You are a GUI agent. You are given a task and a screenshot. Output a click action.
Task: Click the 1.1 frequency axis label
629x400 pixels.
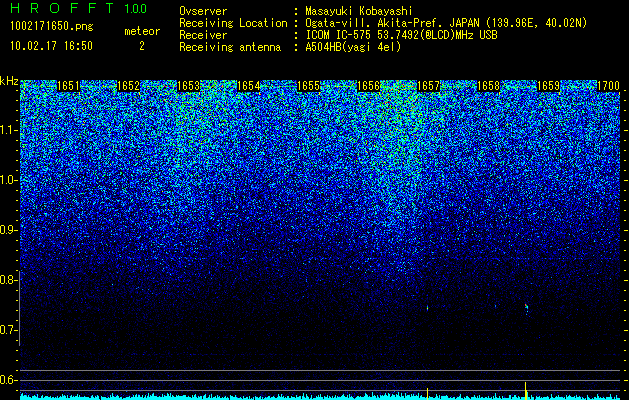9,130
